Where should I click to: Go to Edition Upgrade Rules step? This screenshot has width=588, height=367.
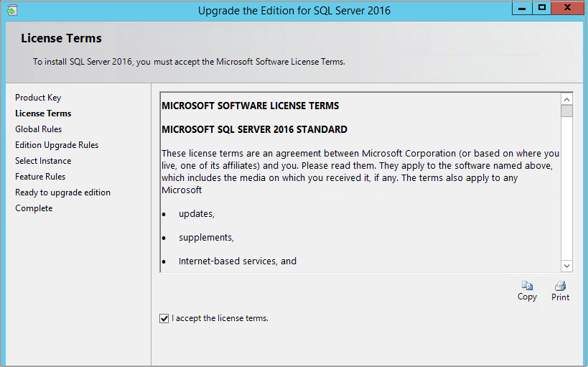[57, 145]
